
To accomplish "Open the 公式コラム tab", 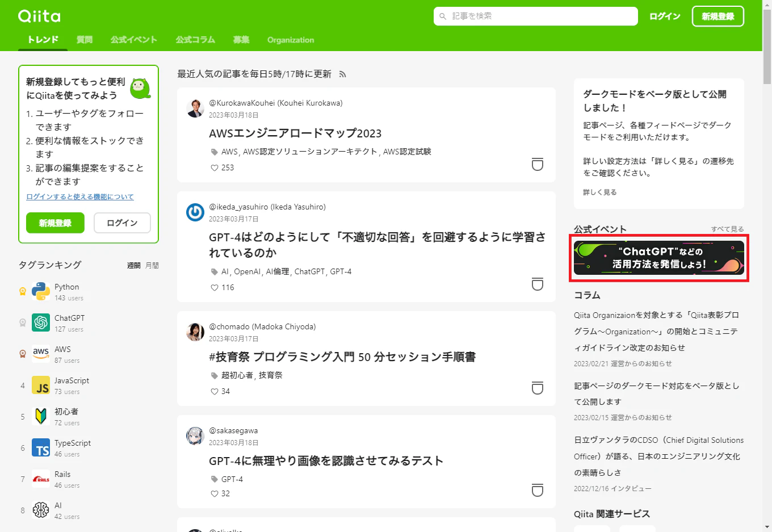I will tap(195, 40).
